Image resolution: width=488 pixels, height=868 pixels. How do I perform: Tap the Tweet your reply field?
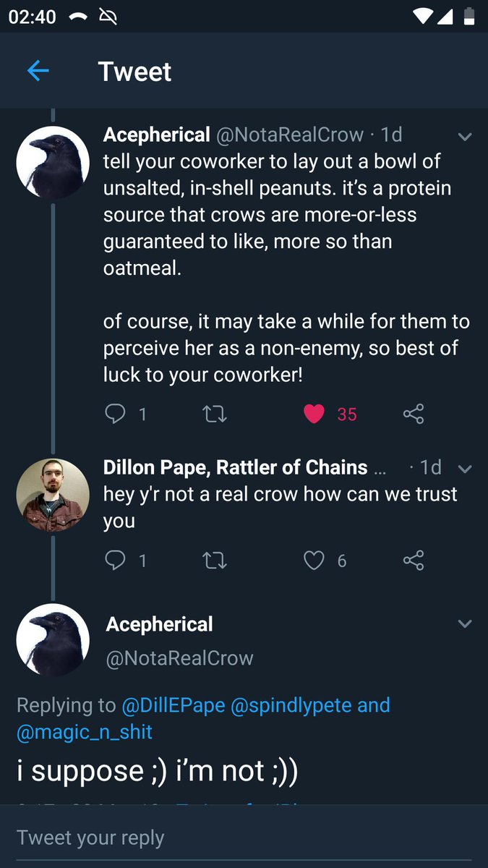click(x=244, y=838)
